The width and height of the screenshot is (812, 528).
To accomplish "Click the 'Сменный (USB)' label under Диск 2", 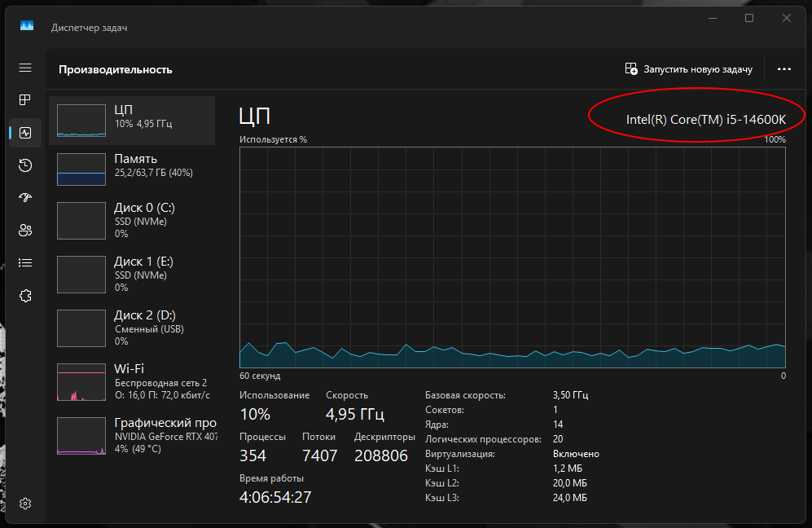I will (x=149, y=329).
